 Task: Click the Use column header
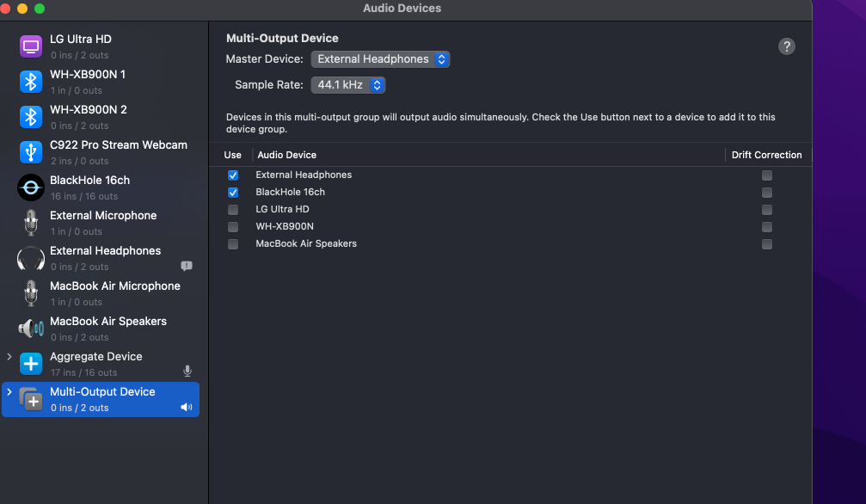pyautogui.click(x=232, y=156)
